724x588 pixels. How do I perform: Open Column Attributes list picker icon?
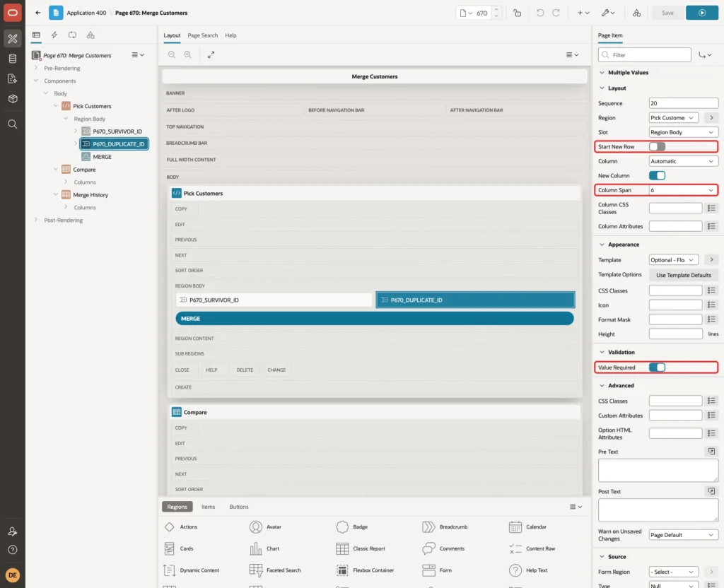click(711, 226)
